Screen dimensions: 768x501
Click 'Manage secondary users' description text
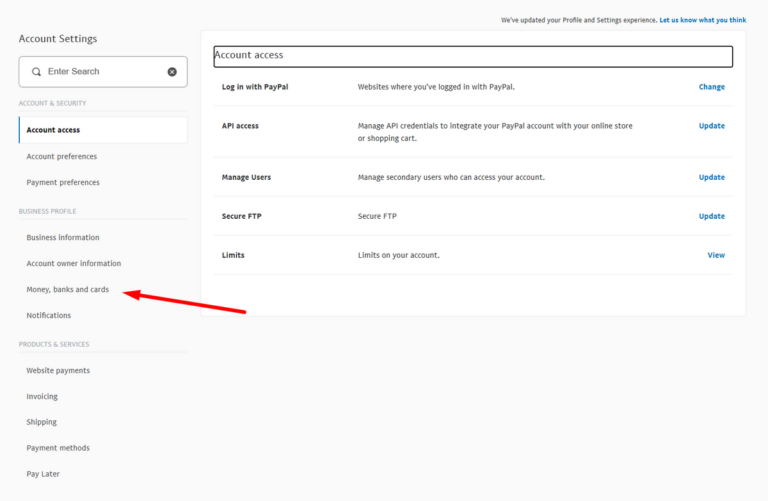click(451, 177)
